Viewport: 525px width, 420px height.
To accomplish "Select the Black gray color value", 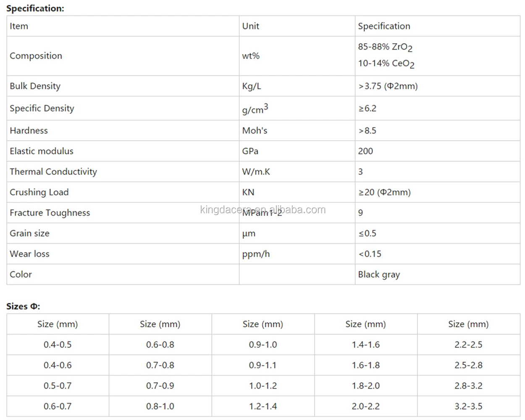I will [378, 275].
